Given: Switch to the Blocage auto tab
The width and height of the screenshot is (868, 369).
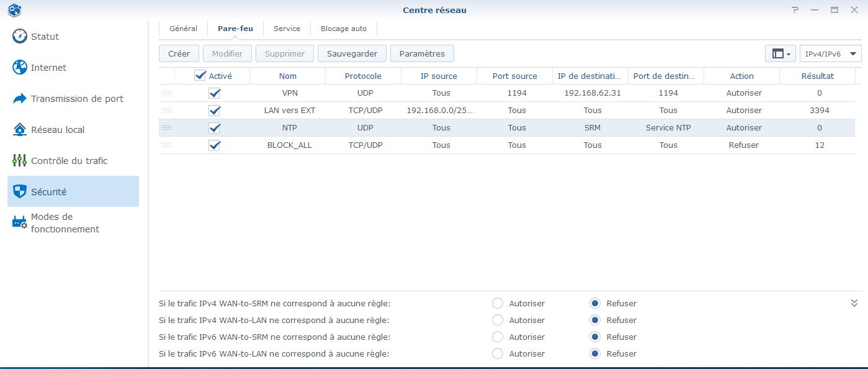Looking at the screenshot, I should point(343,29).
